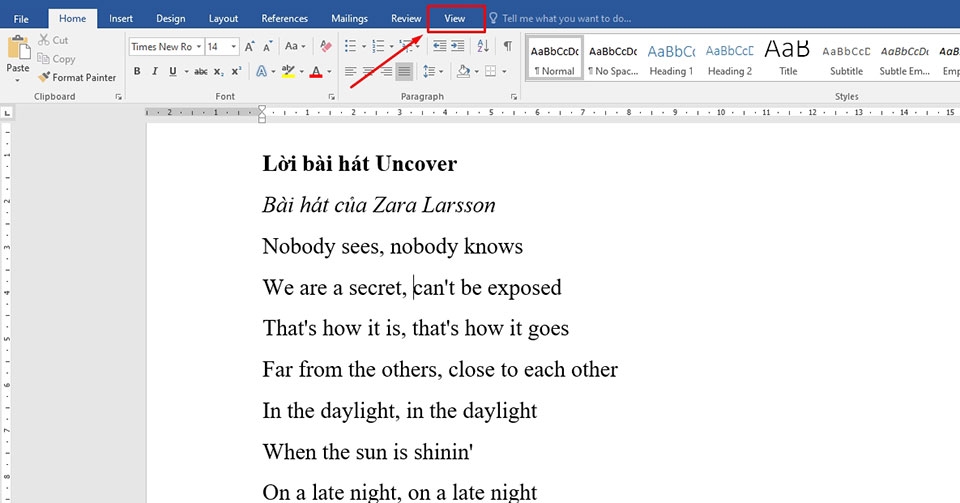
Task: Shrink font size with smaller A icon
Action: (268, 47)
